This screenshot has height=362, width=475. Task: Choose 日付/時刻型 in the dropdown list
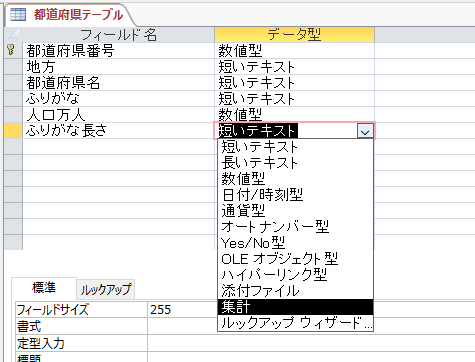[x=295, y=195]
